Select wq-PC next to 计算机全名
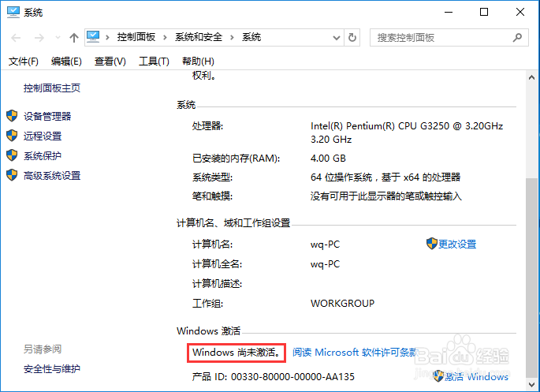Screen dimensions: 540x392 click(x=325, y=264)
